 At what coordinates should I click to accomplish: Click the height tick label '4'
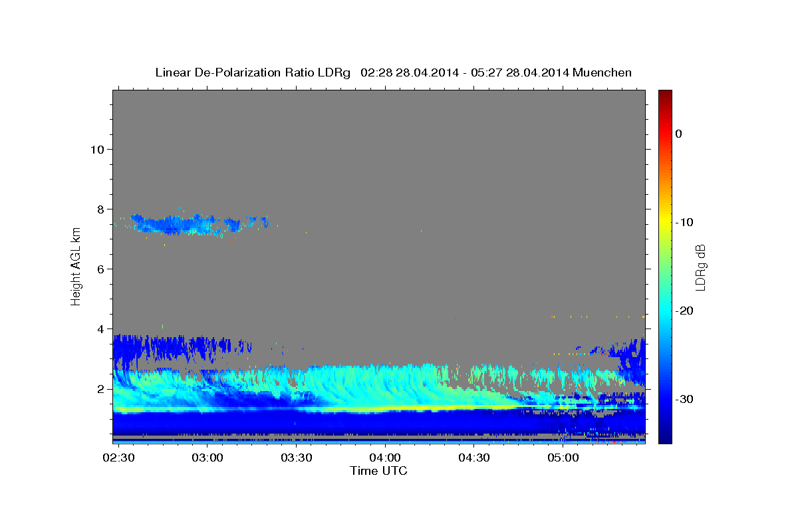(100, 329)
